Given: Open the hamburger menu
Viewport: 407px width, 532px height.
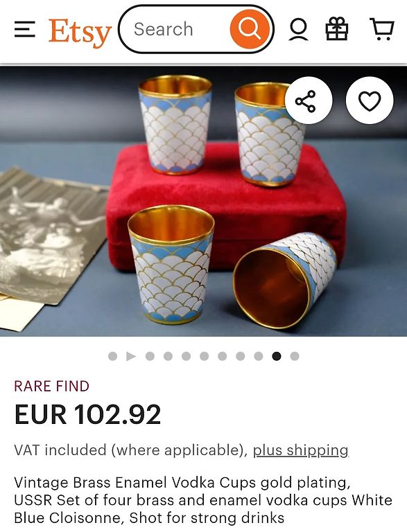Looking at the screenshot, I should [24, 29].
